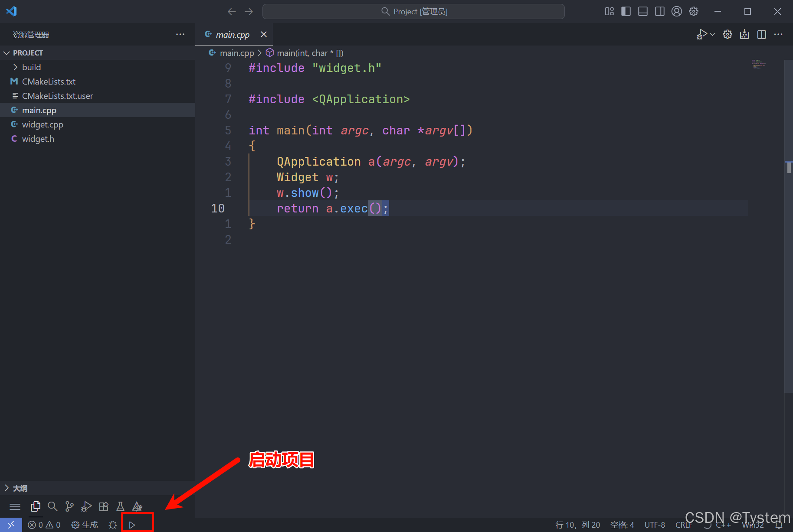Click the remote window indicator in status bar
This screenshot has width=793, height=532.
[x=11, y=525]
